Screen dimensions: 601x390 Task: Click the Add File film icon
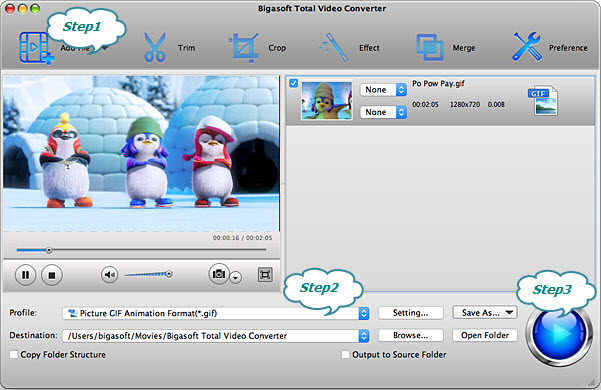point(36,48)
